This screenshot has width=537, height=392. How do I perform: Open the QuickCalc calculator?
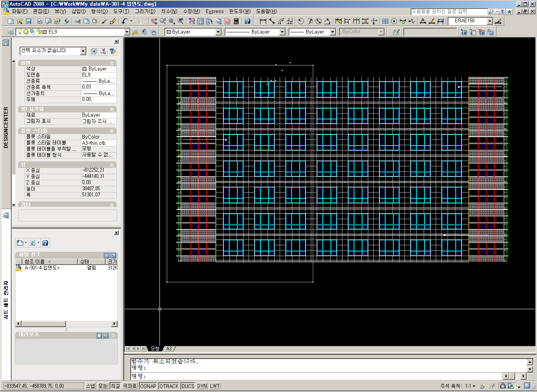point(236,21)
